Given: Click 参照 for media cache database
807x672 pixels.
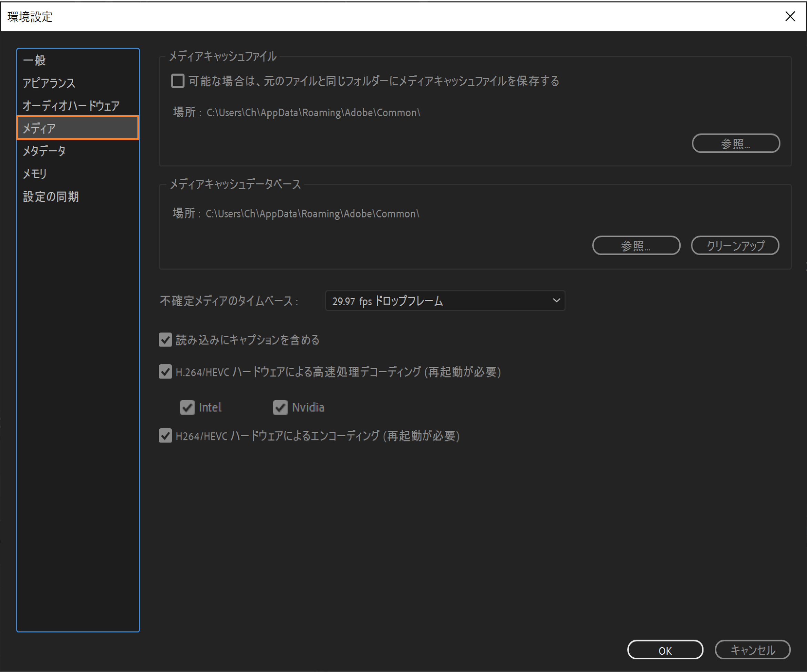Looking at the screenshot, I should click(x=636, y=245).
